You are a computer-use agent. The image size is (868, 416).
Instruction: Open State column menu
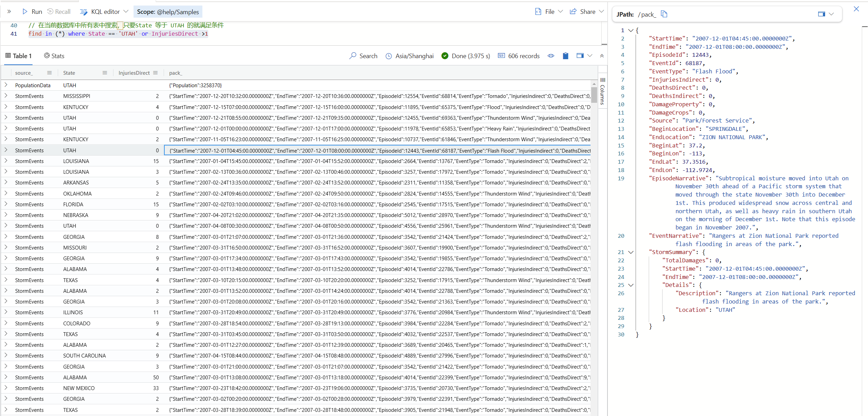pyautogui.click(x=105, y=73)
